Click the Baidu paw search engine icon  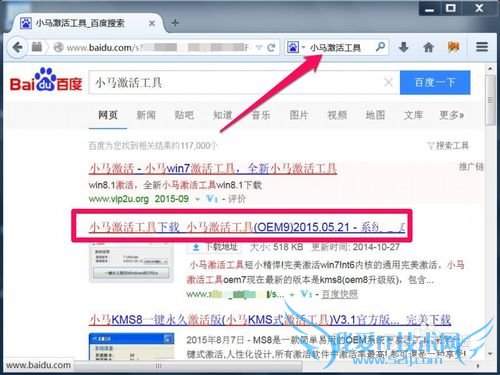293,47
